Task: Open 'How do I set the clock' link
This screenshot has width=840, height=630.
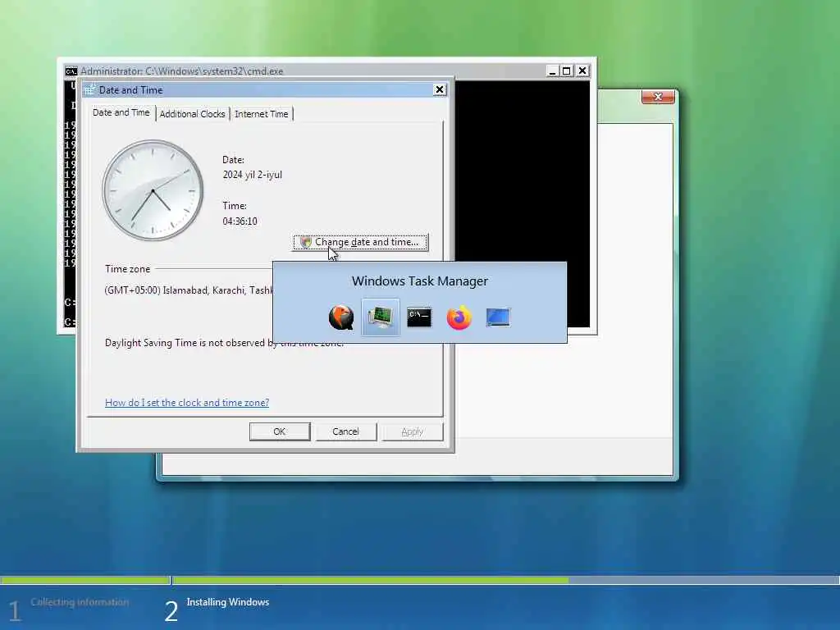Action: coord(187,402)
